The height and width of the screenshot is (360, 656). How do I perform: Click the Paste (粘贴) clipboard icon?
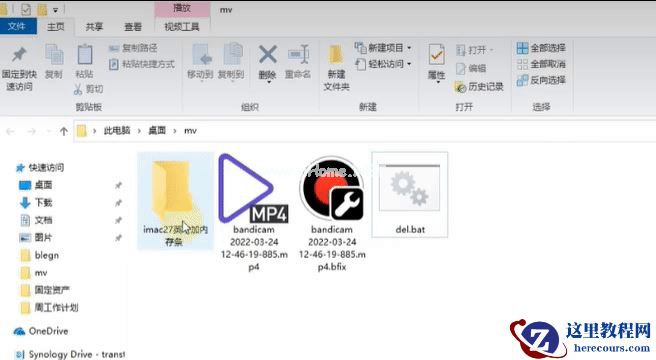coord(85,55)
